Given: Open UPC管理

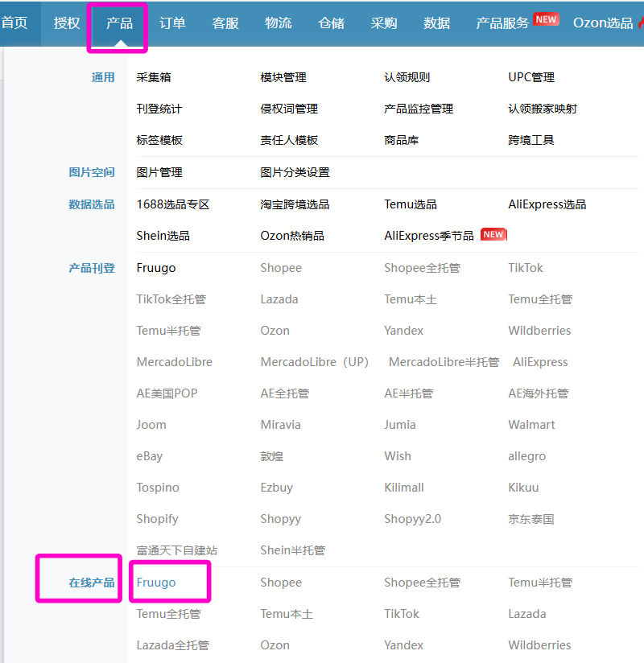Looking at the screenshot, I should 531,77.
